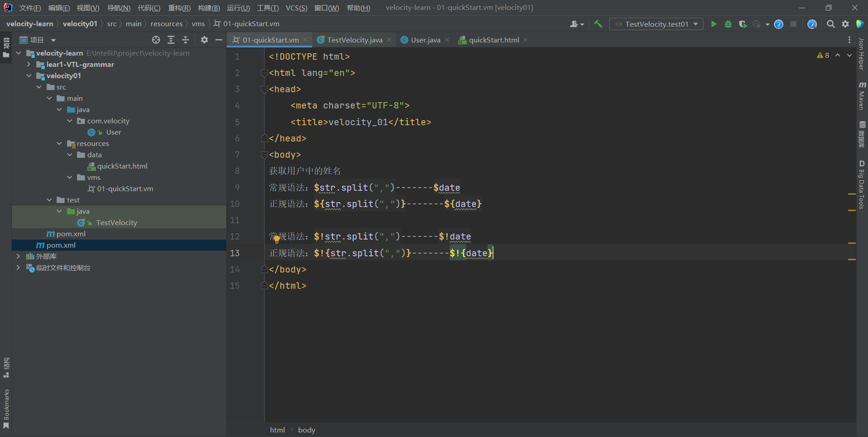
Task: Click the stop process square icon
Action: coord(793,24)
